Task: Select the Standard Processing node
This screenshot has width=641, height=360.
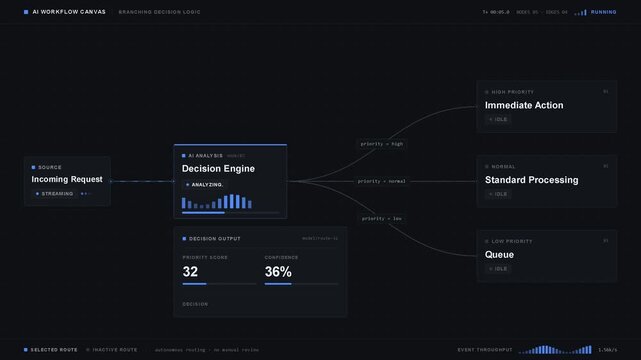Action: pyautogui.click(x=547, y=181)
